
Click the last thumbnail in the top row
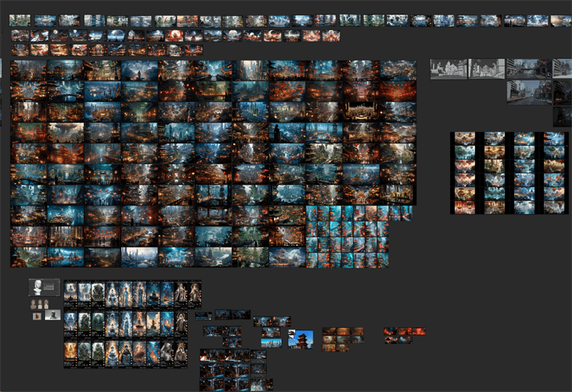(x=561, y=21)
